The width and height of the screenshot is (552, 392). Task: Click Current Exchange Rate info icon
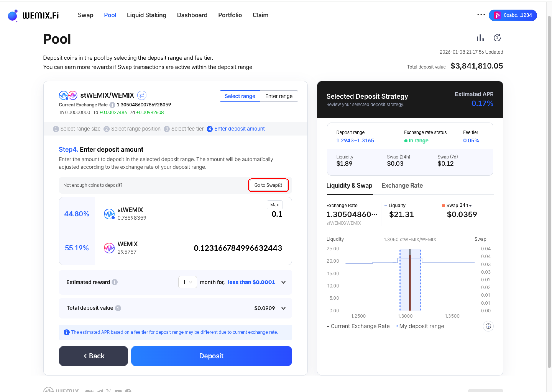click(112, 105)
